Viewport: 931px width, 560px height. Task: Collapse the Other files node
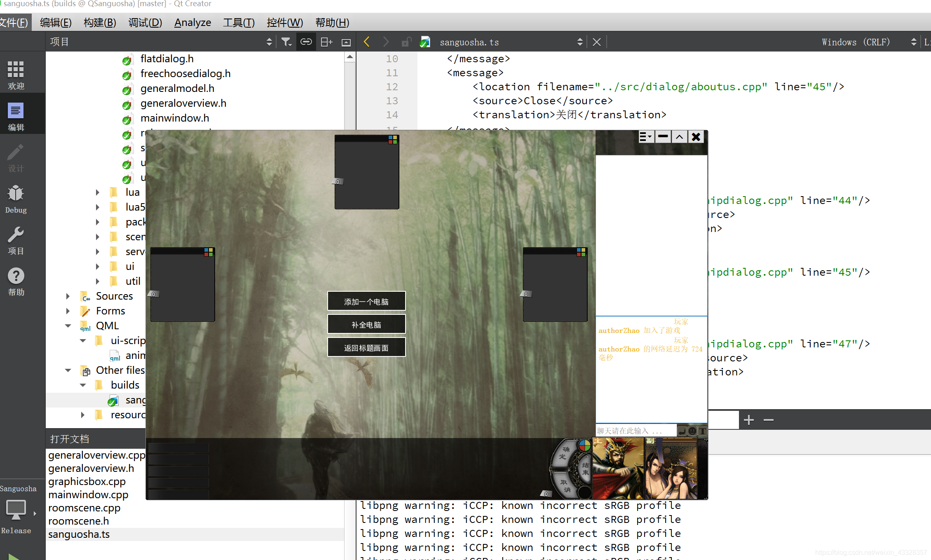[x=68, y=370]
